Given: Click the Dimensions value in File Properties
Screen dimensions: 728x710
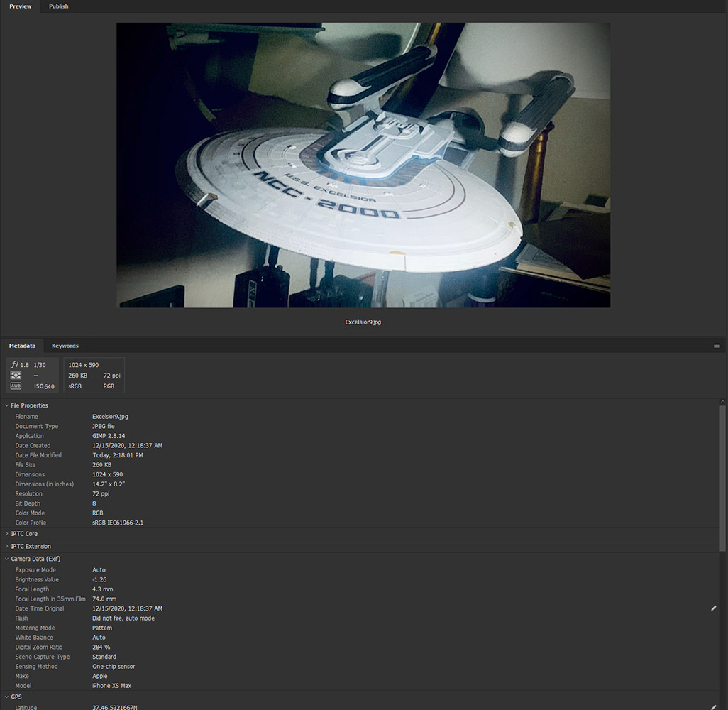Looking at the screenshot, I should 107,474.
